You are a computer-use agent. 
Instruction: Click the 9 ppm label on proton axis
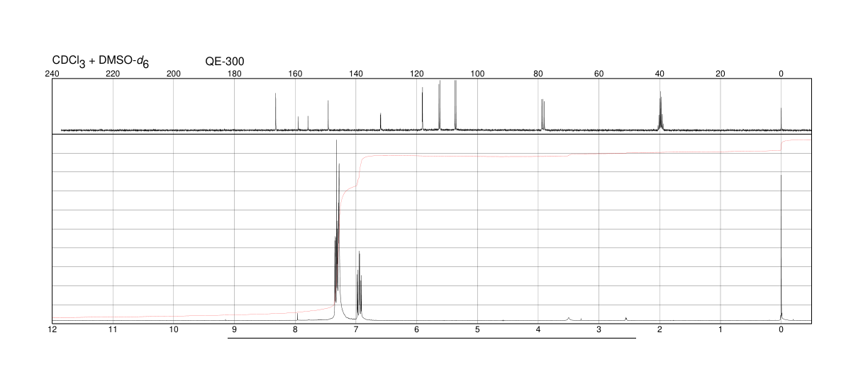click(x=235, y=330)
